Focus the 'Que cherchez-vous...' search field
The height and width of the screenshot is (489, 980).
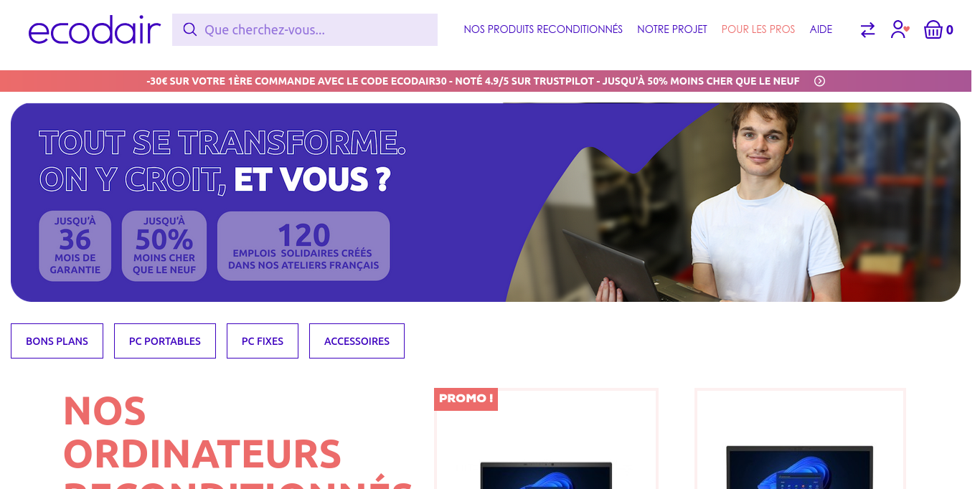[305, 29]
